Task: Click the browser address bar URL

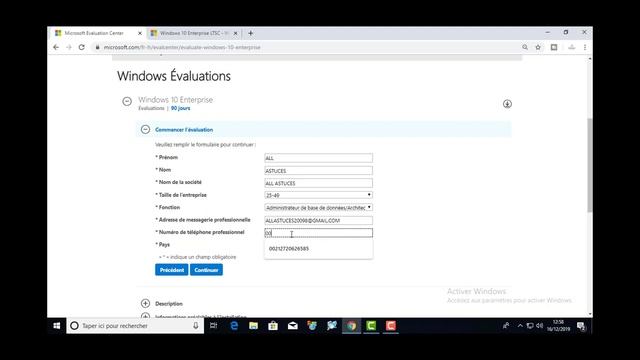Action: coord(182,47)
